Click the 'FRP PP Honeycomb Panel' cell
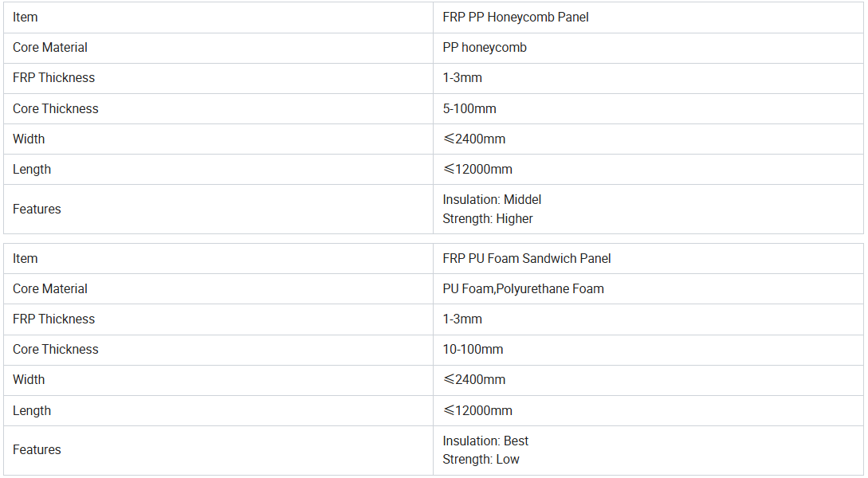868x478 pixels. tap(516, 17)
